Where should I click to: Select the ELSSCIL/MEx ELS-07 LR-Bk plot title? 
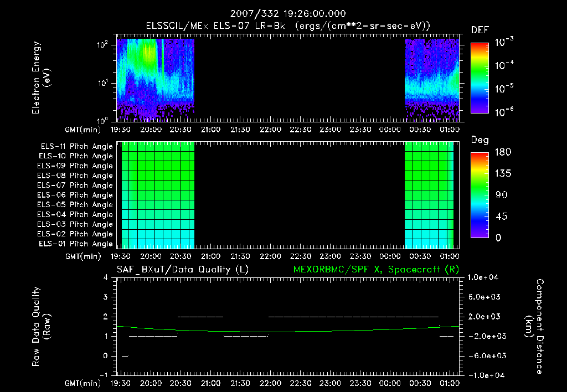288,26
